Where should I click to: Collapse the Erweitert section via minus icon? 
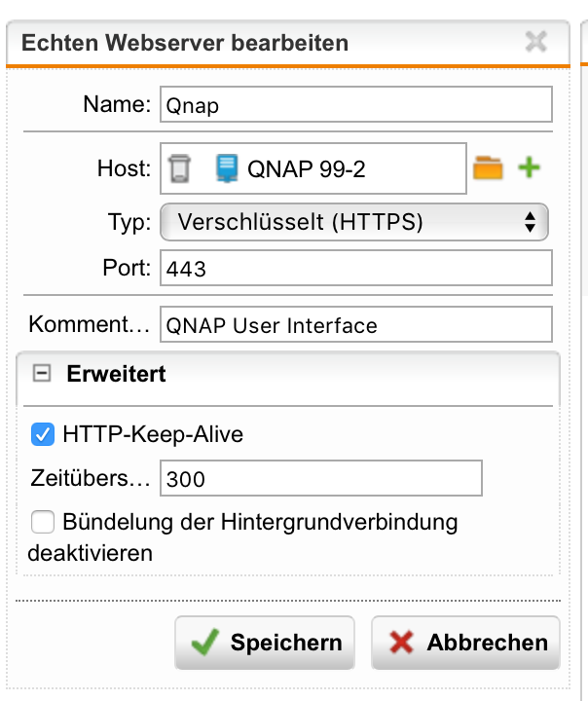tap(42, 374)
